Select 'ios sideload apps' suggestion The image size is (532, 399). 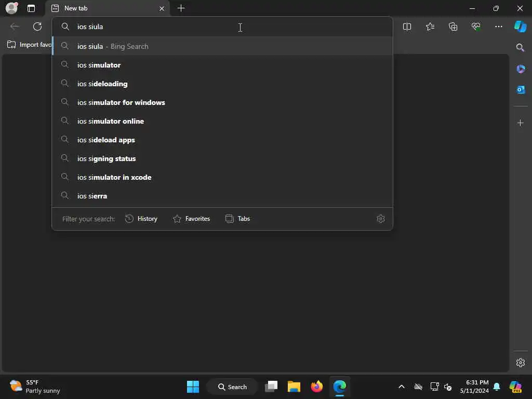pos(222,139)
